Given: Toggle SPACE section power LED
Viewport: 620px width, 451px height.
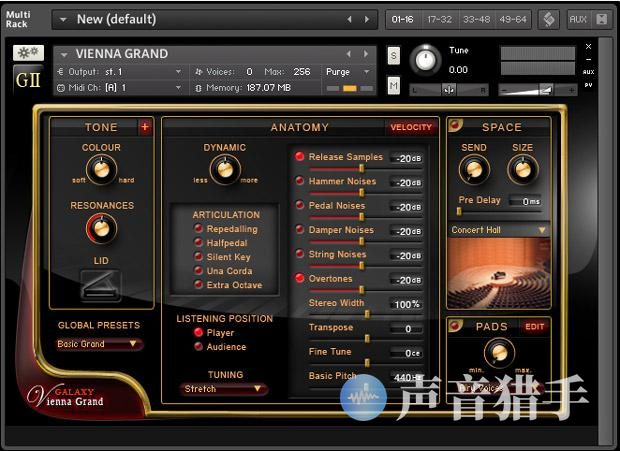Looking at the screenshot, I should 455,125.
